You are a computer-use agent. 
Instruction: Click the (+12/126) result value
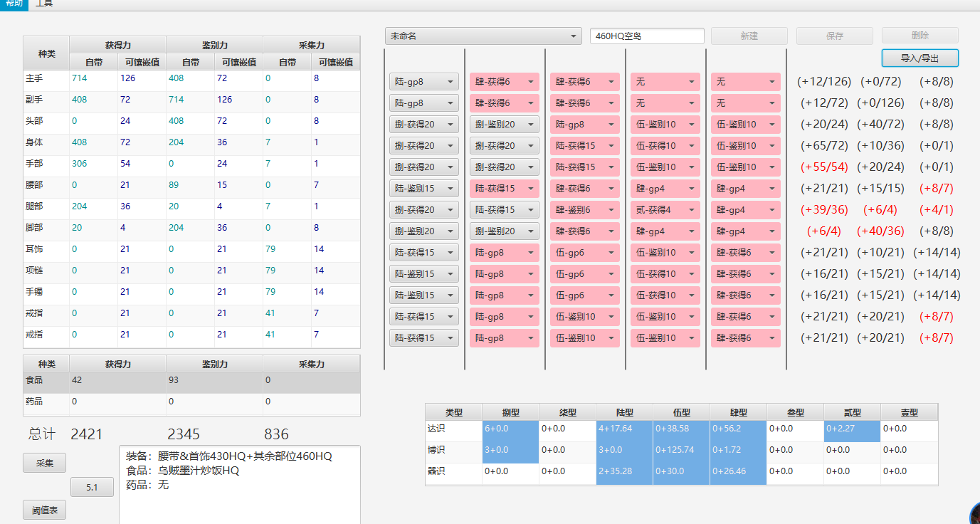coord(824,82)
